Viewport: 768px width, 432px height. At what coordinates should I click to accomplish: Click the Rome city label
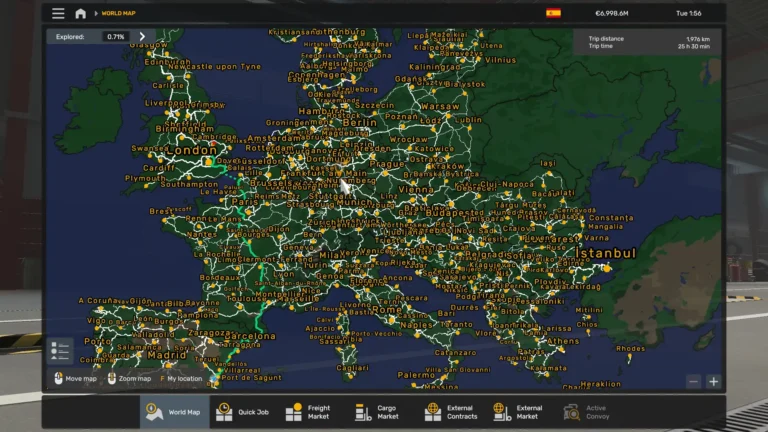pyautogui.click(x=387, y=310)
